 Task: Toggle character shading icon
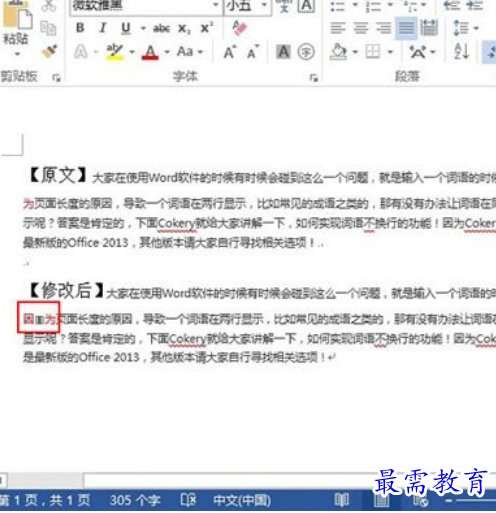(x=283, y=52)
